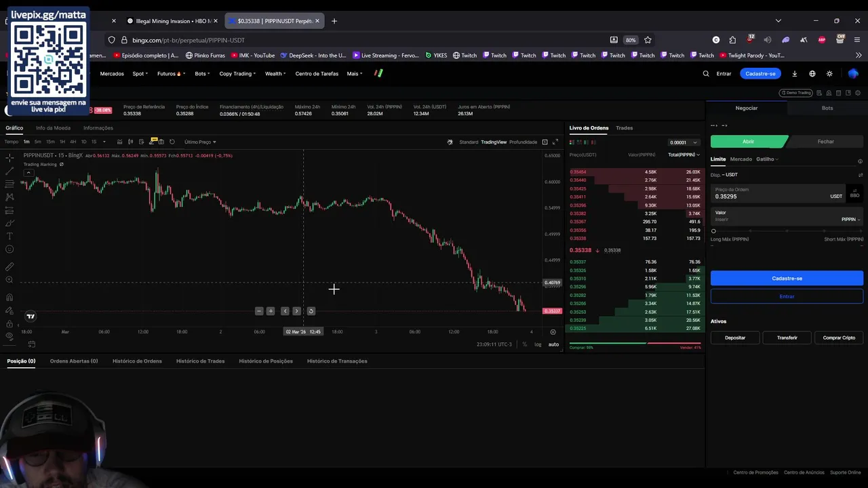The image size is (868, 488).
Task: Activate the chart zoom-in magnifier tool
Action: coord(9,280)
